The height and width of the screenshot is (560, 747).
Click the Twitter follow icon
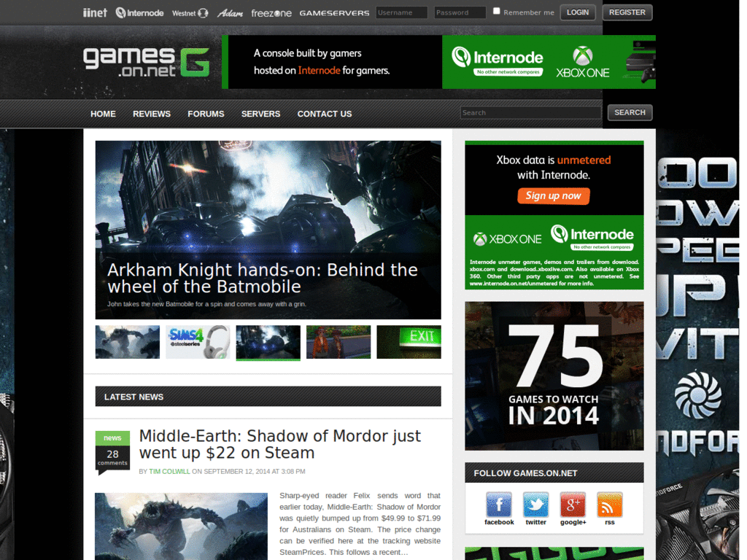(x=535, y=505)
